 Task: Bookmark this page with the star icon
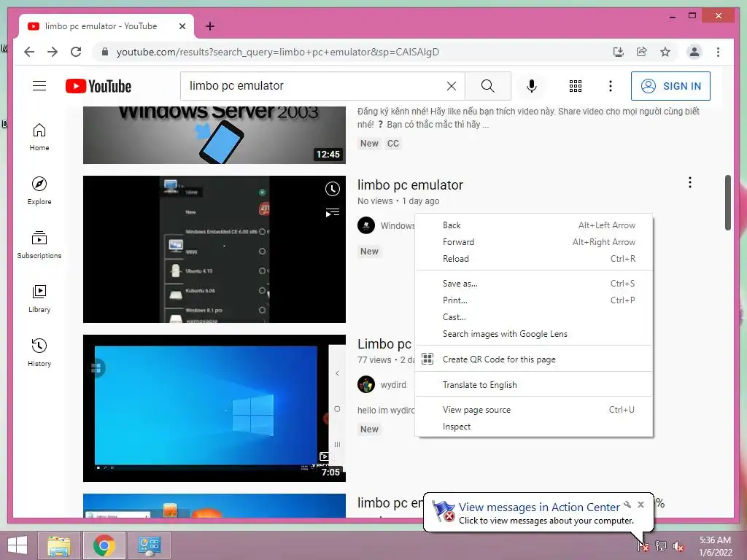[x=665, y=52]
